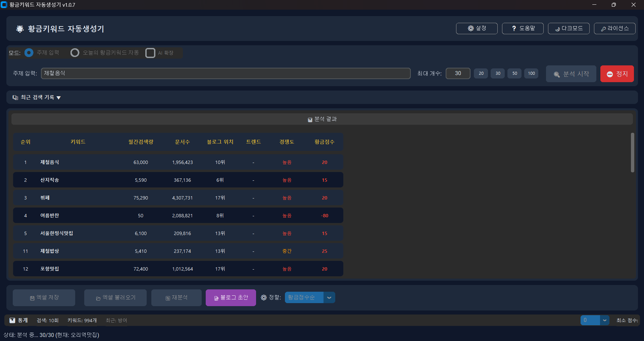Open help via 도움말 question mark icon
This screenshot has height=341, width=644.
514,29
